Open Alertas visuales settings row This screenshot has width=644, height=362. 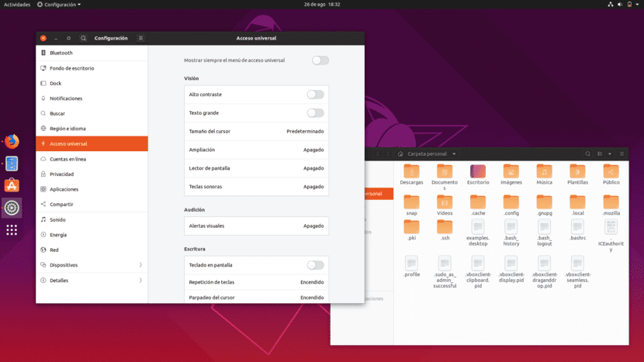(x=256, y=226)
